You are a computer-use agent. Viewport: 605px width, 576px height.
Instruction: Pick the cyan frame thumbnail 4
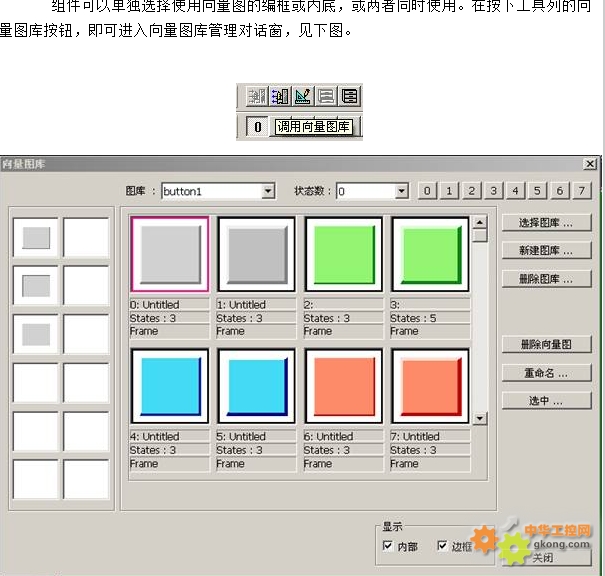[x=169, y=386]
